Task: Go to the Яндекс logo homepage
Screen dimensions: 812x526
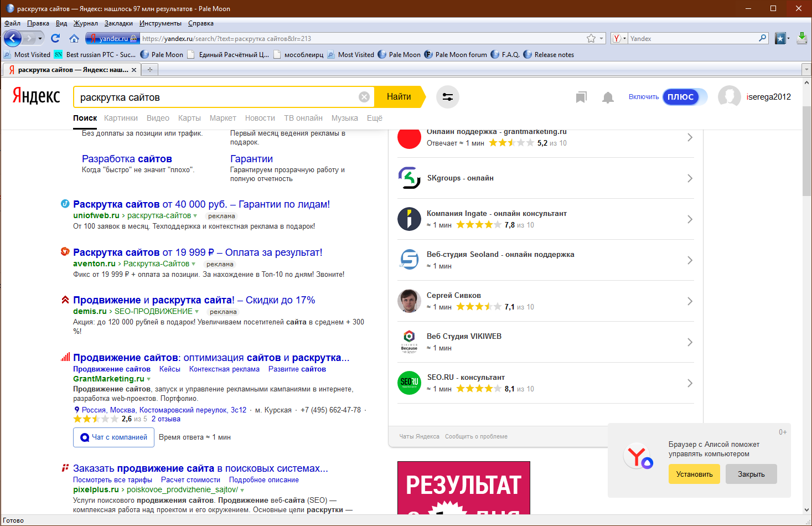Action: (37, 96)
